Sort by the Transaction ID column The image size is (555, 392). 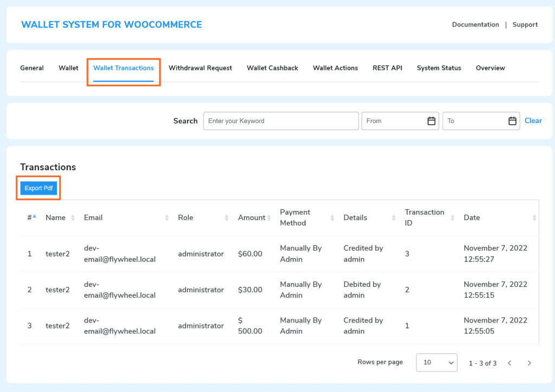(x=451, y=217)
